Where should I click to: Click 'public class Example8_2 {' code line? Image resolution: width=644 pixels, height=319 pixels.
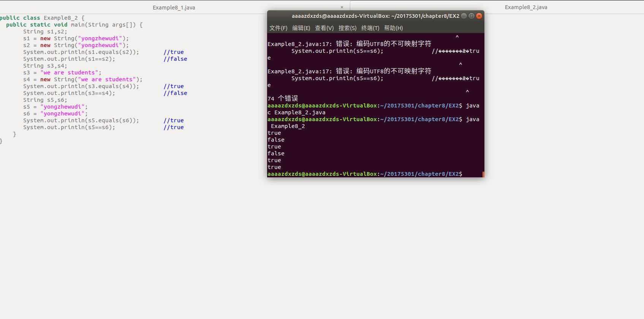pos(42,18)
